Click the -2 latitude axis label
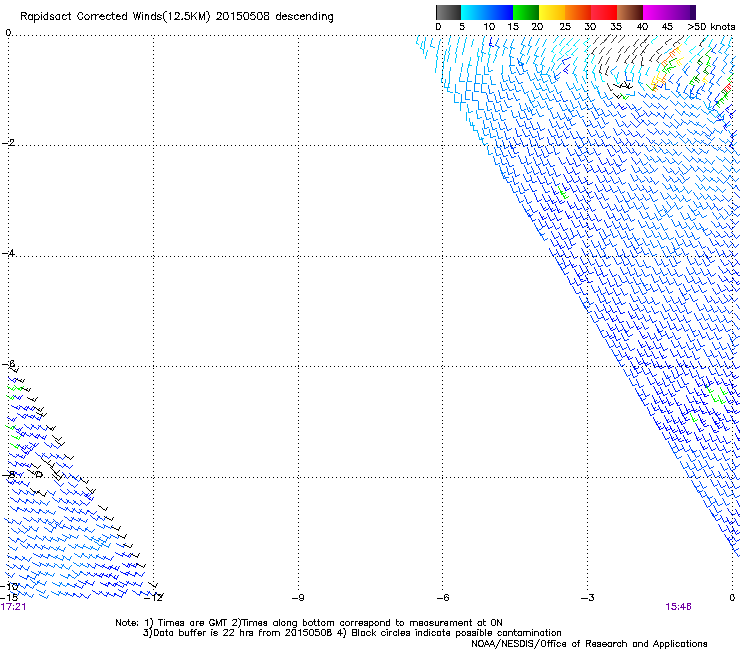 point(8,143)
